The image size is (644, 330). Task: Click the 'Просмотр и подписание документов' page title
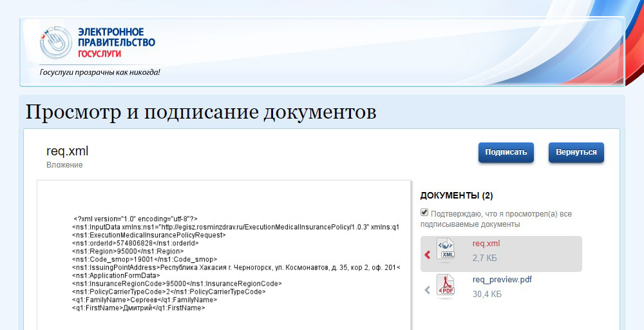click(x=200, y=112)
